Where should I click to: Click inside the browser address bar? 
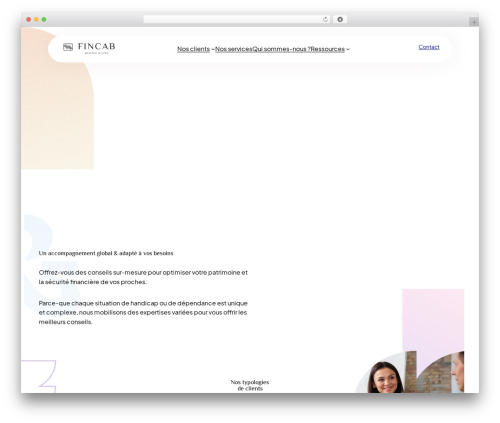233,19
